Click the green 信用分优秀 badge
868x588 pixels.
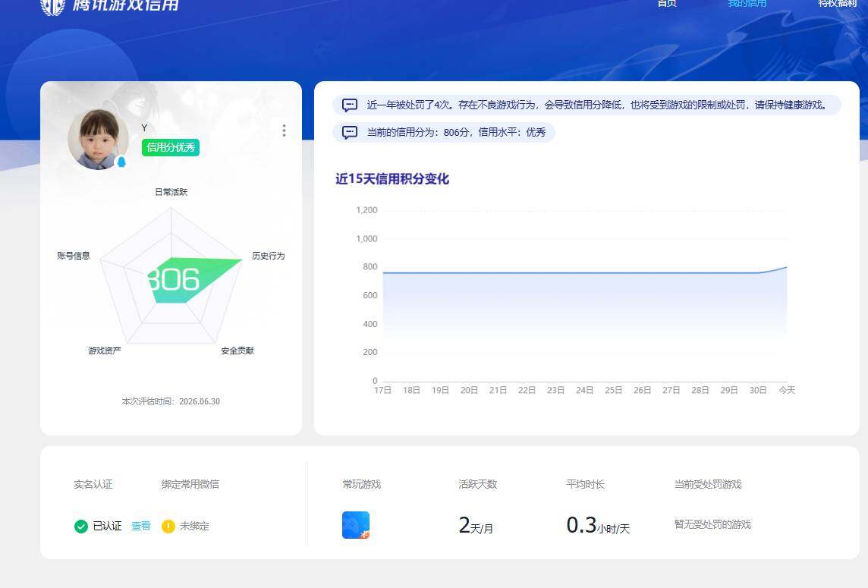[x=171, y=147]
